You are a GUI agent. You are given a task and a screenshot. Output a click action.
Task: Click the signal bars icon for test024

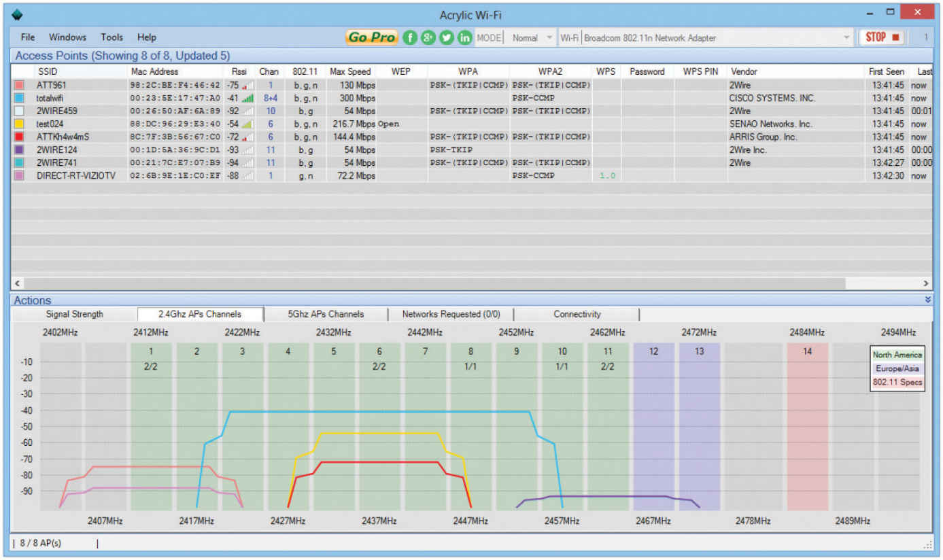click(247, 124)
